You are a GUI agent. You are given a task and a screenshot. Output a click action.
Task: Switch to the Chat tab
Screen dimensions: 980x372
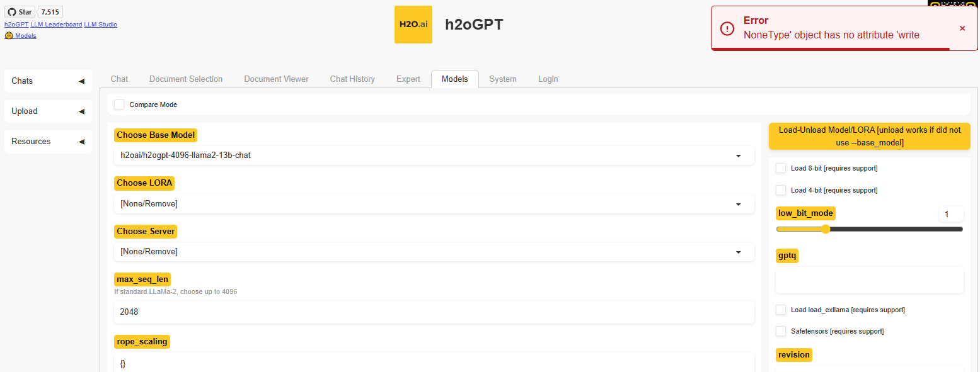[x=118, y=79]
